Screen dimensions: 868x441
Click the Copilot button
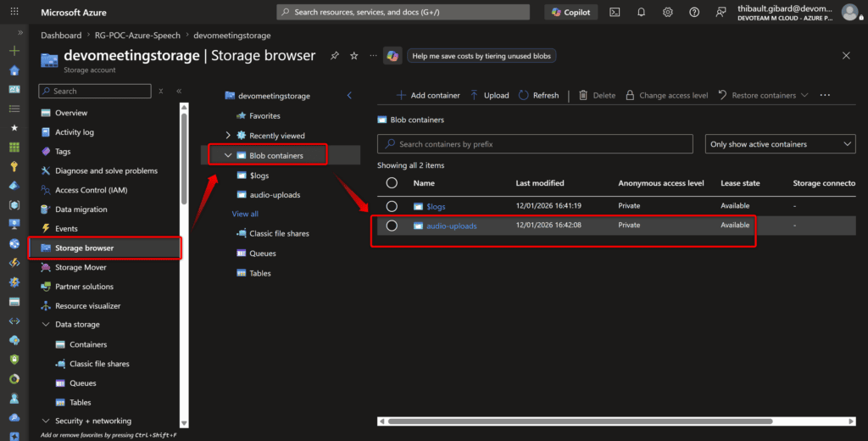(570, 12)
